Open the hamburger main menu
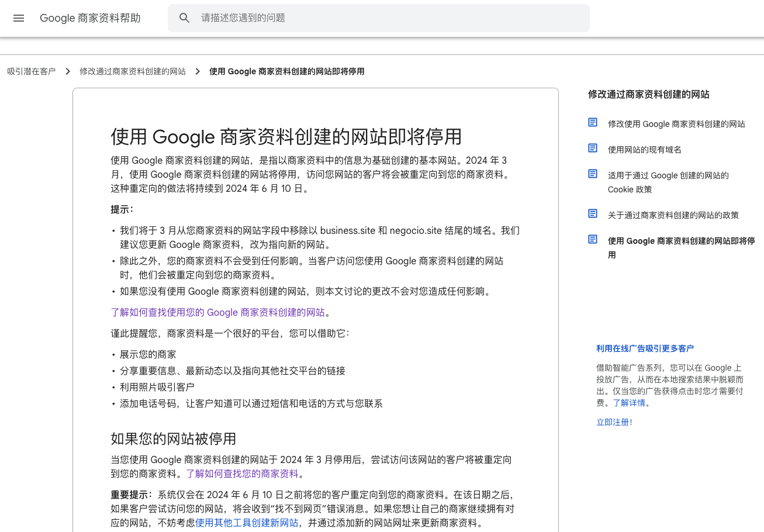Viewport: 764px width, 532px height. coord(19,18)
